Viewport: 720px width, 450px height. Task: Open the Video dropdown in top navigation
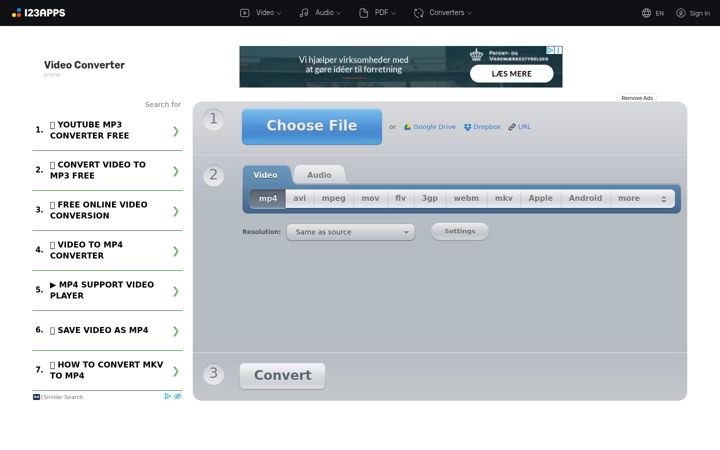click(260, 13)
